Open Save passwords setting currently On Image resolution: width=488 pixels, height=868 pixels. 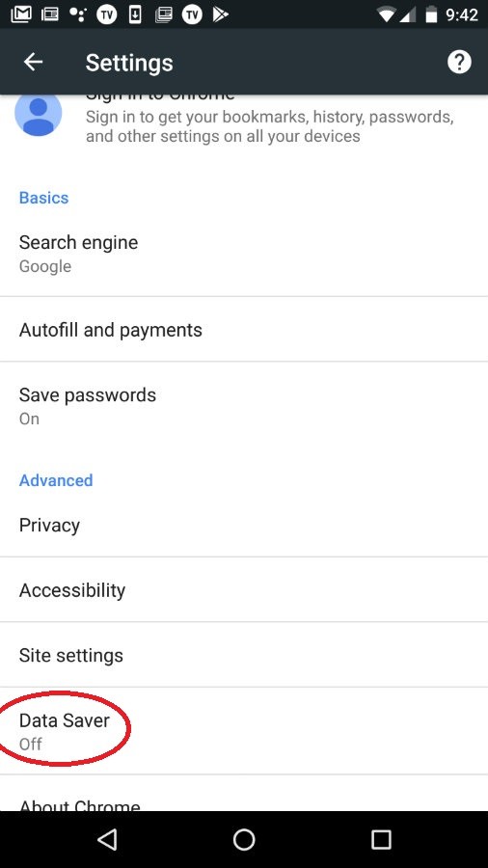click(244, 406)
